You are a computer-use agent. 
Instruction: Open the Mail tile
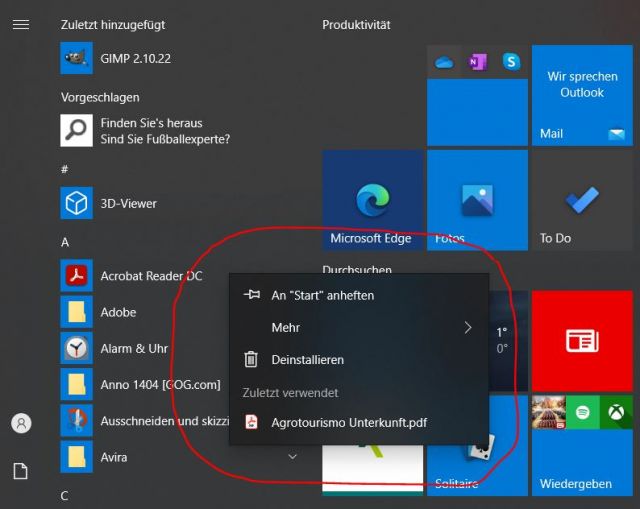[582, 95]
